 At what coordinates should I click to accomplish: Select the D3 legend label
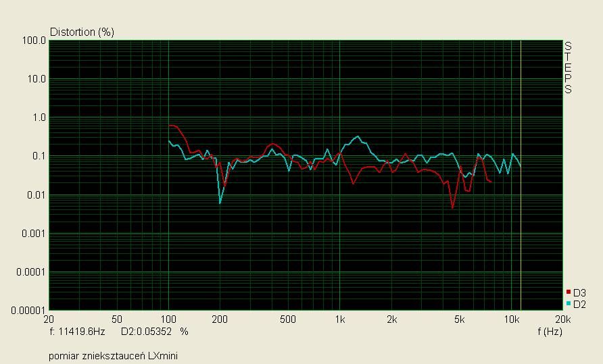(x=579, y=293)
